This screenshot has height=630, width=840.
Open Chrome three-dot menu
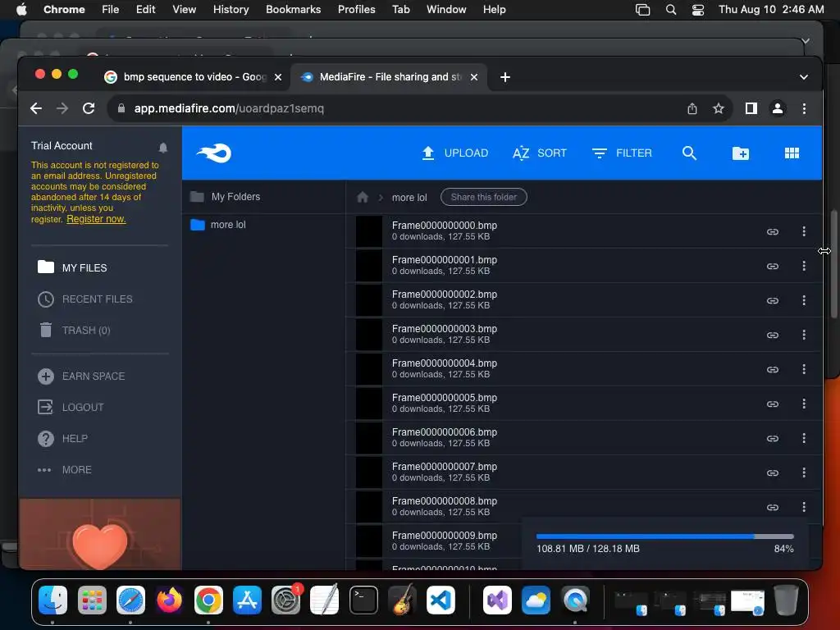804,108
